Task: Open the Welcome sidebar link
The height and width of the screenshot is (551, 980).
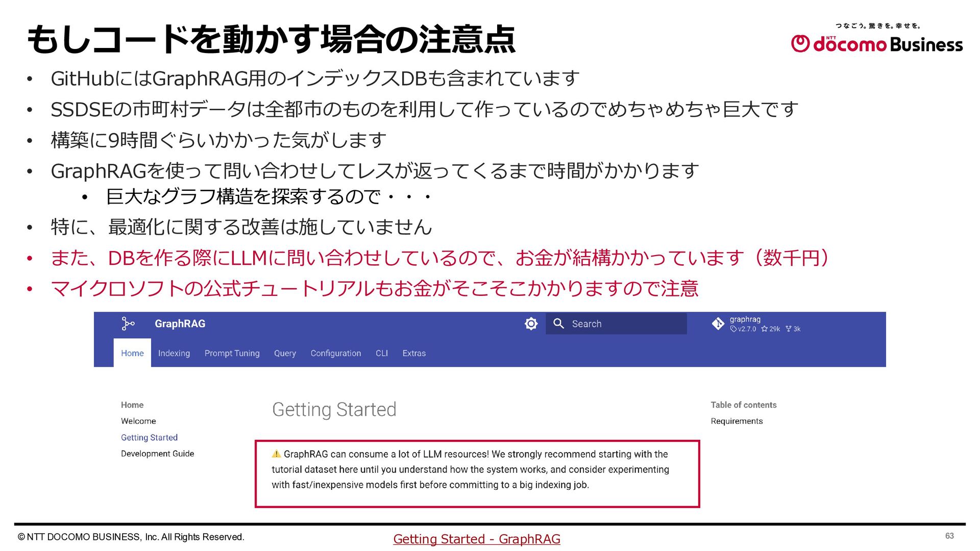Action: pos(138,421)
